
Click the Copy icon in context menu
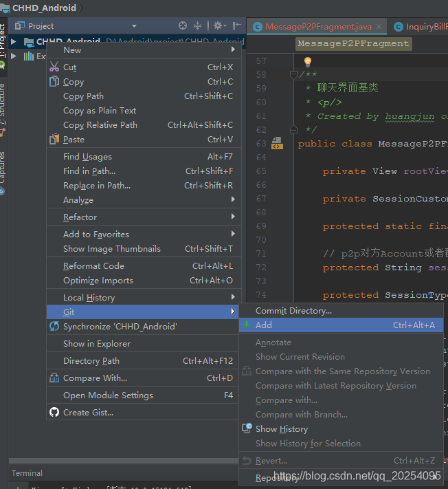54,81
